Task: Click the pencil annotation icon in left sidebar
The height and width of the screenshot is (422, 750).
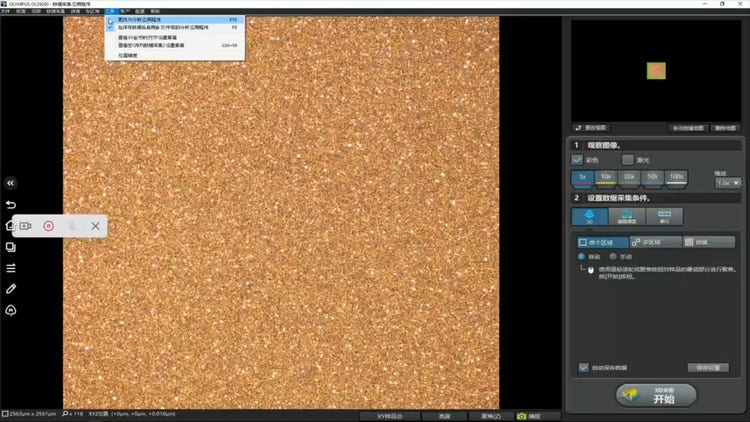Action: click(11, 289)
